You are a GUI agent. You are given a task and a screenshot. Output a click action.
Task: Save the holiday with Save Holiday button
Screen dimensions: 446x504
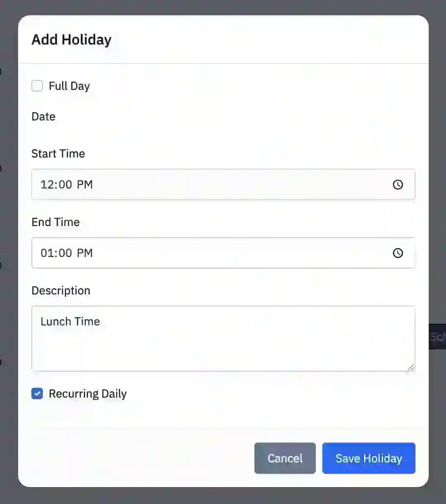[x=369, y=458]
